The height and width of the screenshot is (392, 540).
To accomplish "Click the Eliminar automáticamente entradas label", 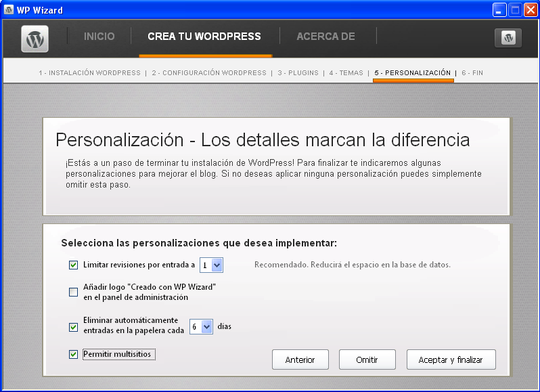I will (133, 325).
